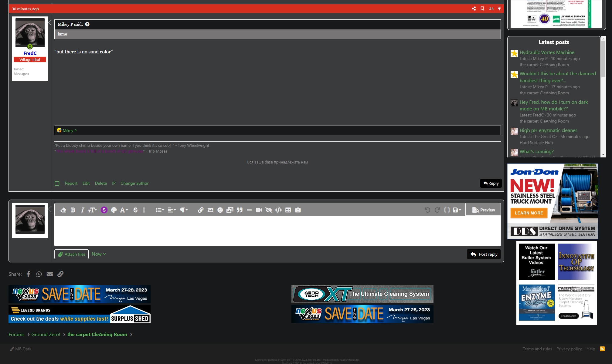Insert a table in the editor
Image resolution: width=612 pixels, height=364 pixels.
tap(288, 210)
